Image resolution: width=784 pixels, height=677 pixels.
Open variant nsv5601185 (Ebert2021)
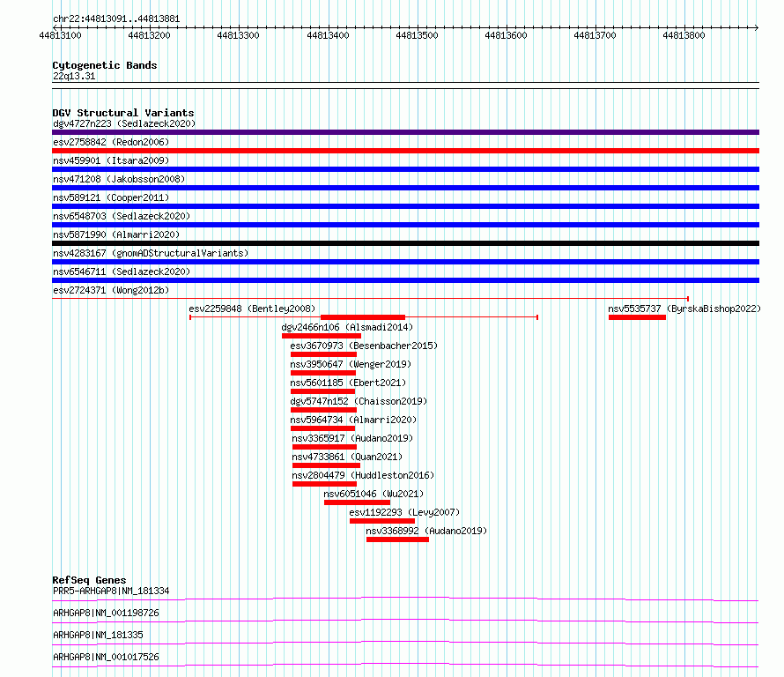pos(348,383)
